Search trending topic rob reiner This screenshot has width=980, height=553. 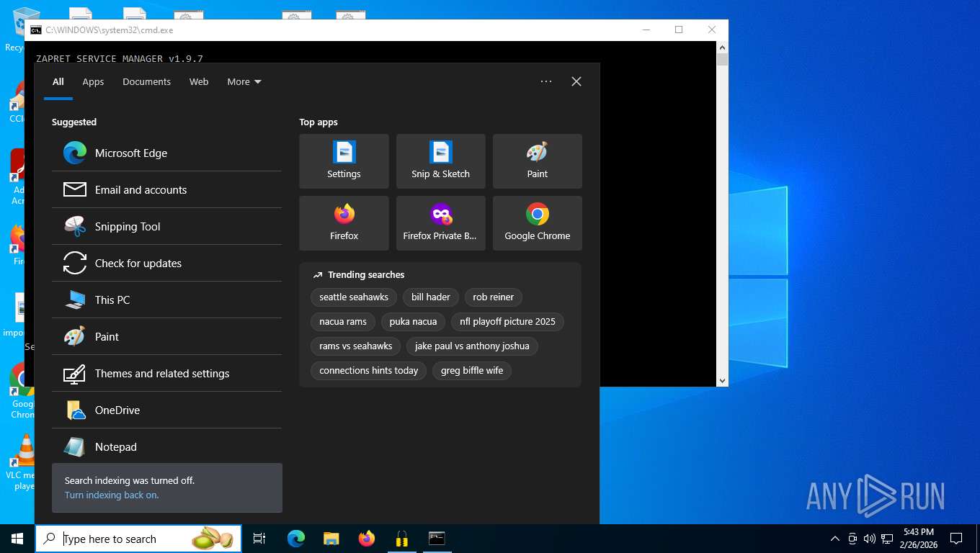tap(494, 297)
